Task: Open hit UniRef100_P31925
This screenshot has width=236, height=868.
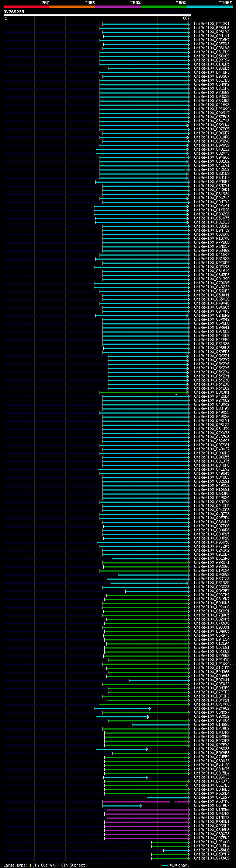Action: point(212,583)
